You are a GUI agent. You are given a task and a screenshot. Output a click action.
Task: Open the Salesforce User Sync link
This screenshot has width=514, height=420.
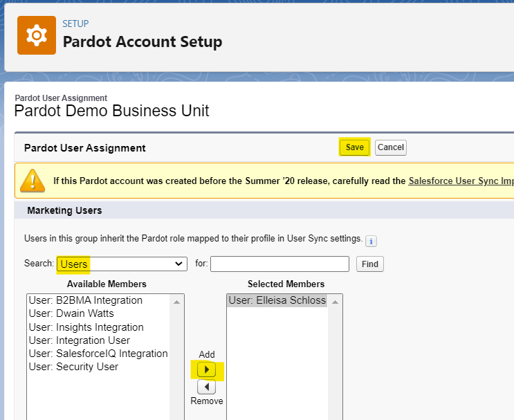(x=461, y=181)
